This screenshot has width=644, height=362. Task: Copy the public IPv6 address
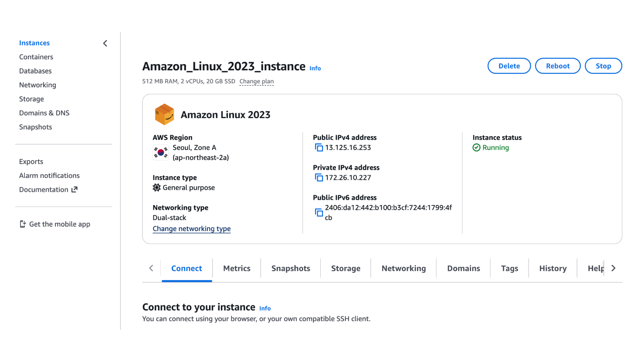(x=319, y=213)
